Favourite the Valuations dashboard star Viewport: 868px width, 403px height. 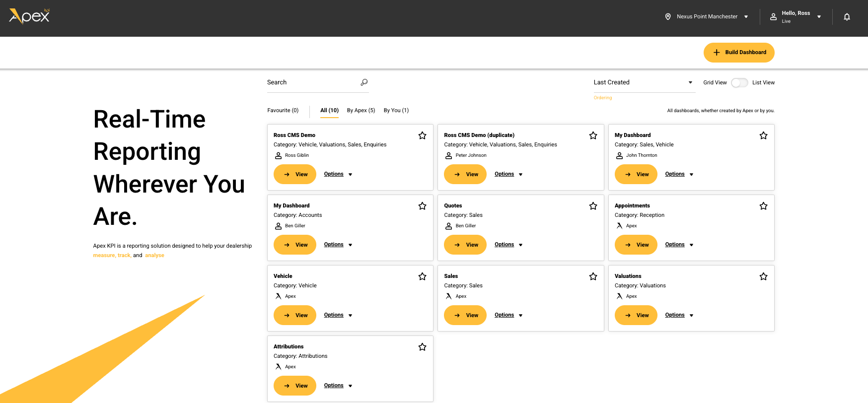(x=764, y=276)
